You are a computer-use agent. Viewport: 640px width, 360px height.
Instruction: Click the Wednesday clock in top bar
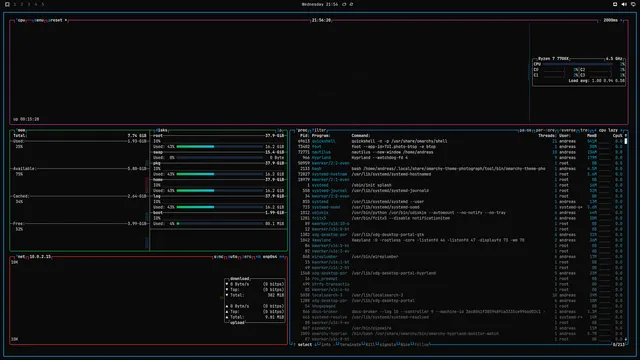pos(320,4)
